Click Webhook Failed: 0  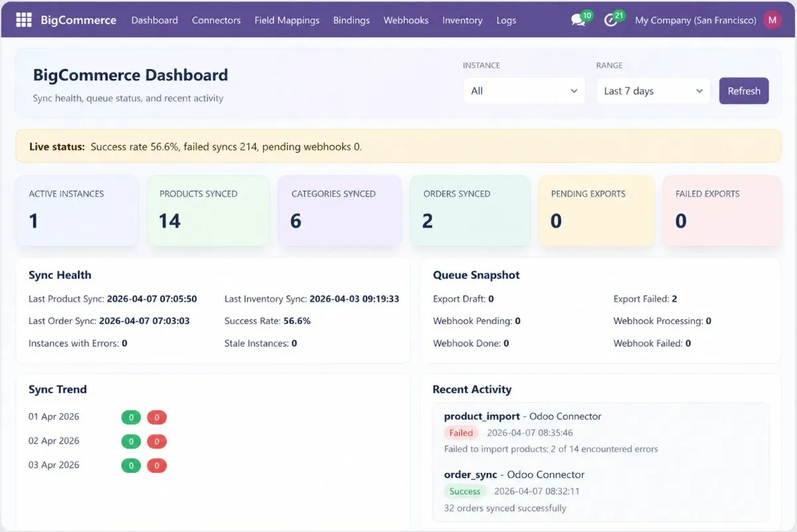[x=652, y=343]
